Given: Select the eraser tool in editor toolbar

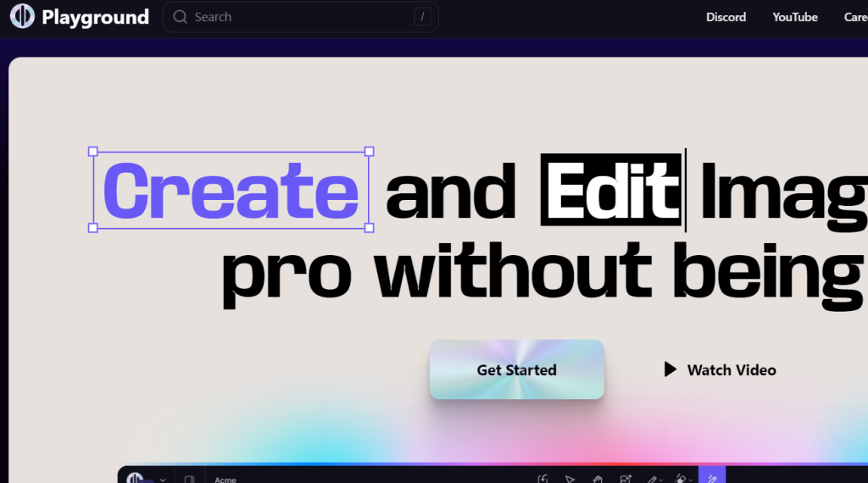Looking at the screenshot, I should 679,479.
